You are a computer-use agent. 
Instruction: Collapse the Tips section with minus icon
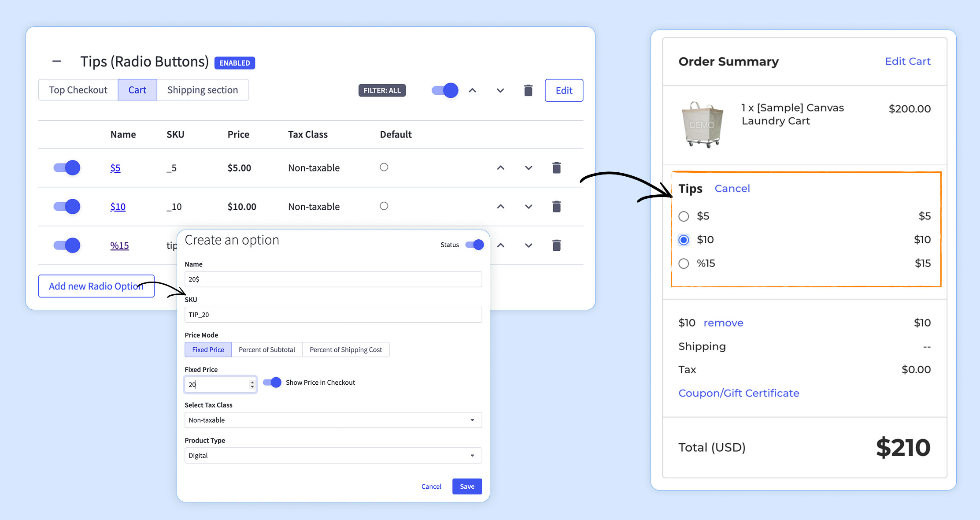click(x=56, y=61)
